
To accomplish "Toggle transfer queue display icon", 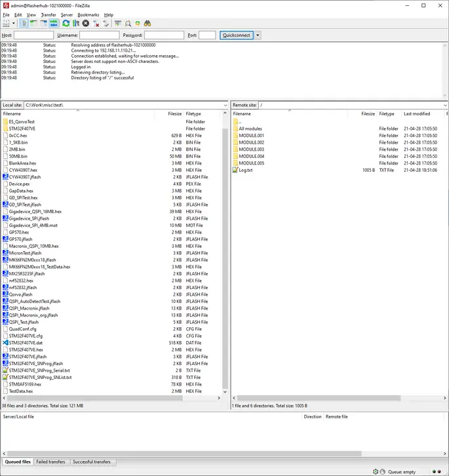I will pos(53,24).
